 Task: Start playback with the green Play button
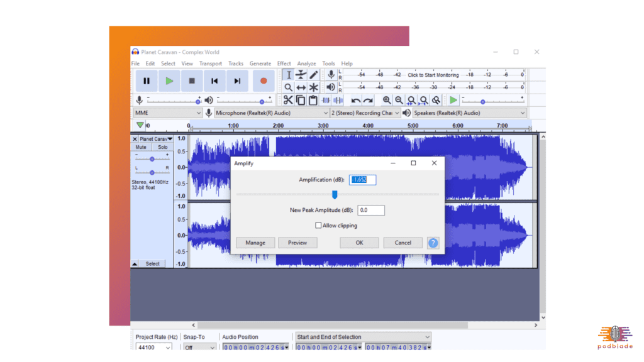click(x=169, y=81)
